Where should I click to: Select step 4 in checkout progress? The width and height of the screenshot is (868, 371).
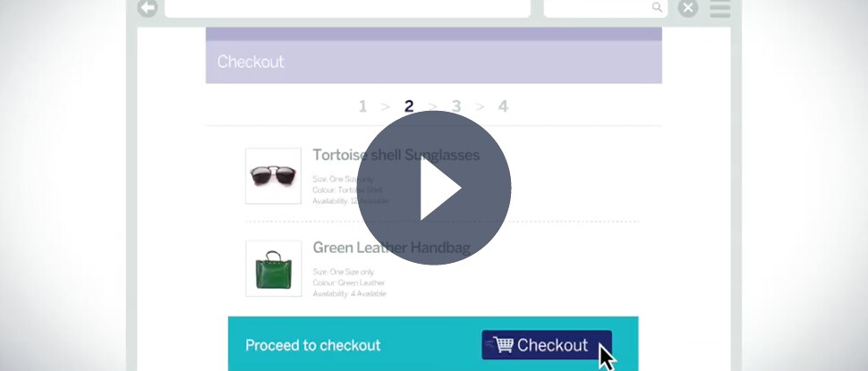pos(503,106)
